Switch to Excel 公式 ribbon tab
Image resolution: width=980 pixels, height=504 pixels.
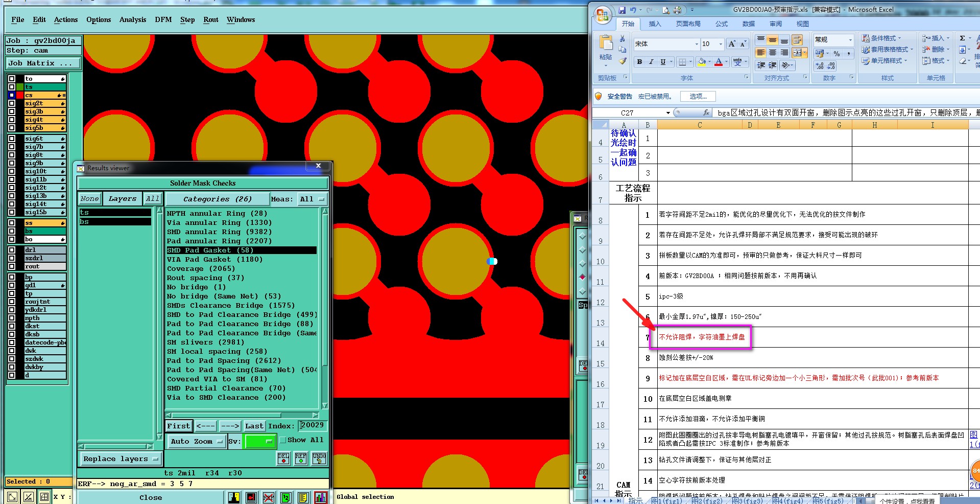point(722,24)
